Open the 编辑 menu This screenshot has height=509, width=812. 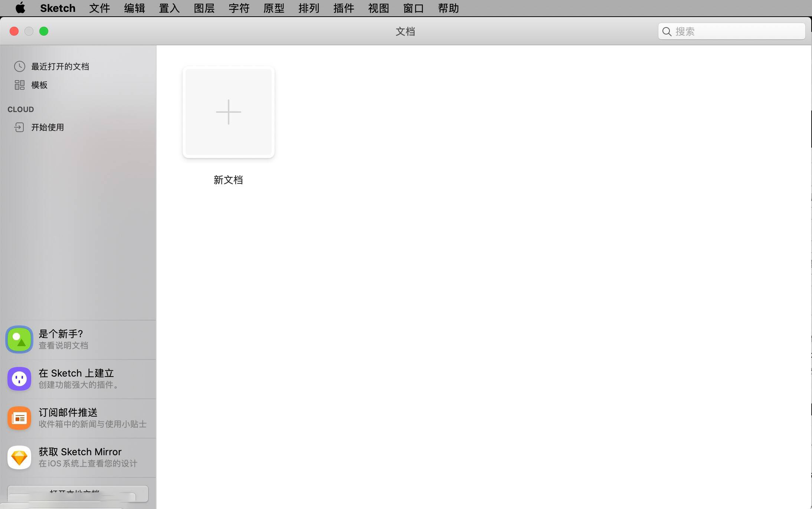point(134,8)
